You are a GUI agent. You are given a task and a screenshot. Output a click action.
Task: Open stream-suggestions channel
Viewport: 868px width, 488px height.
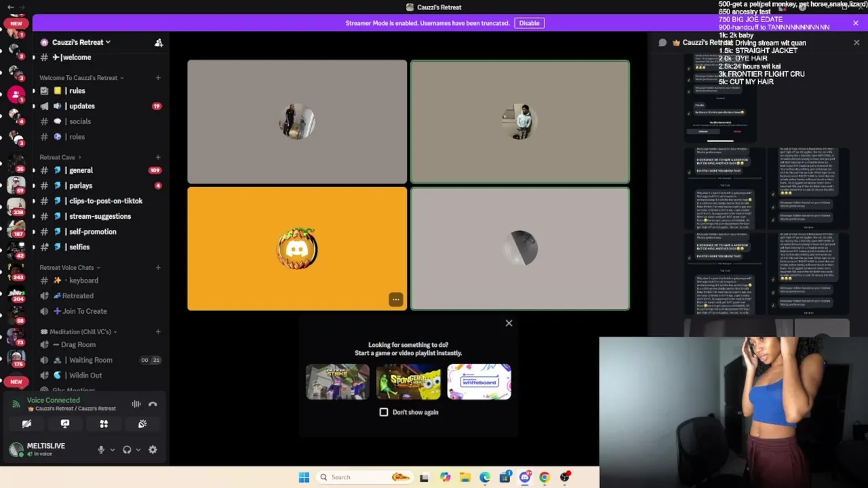click(100, 216)
